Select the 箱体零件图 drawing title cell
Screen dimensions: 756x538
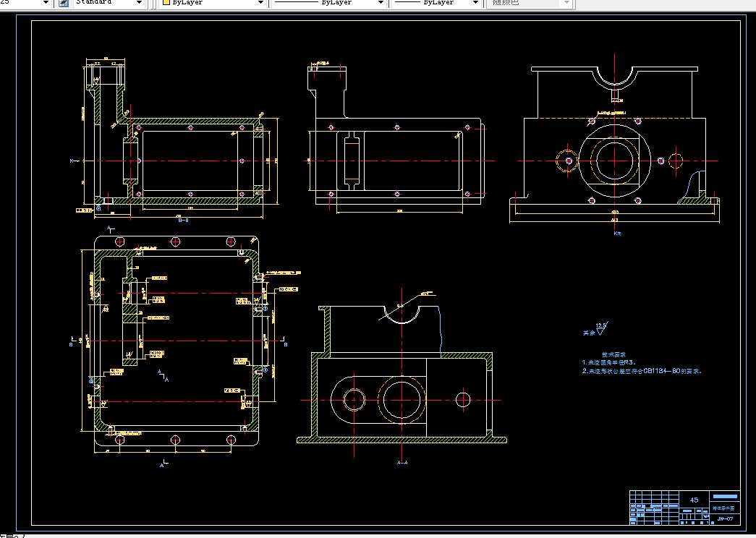click(725, 508)
